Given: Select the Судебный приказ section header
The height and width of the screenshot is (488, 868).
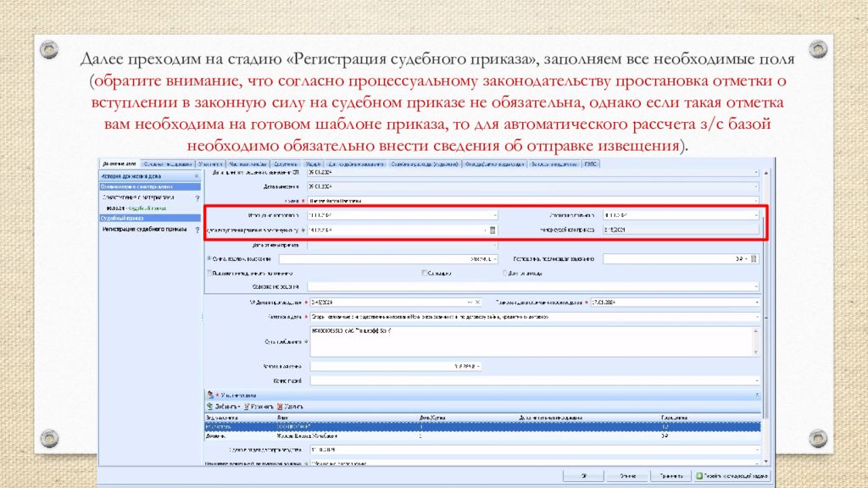Looking at the screenshot, I should click(149, 219).
